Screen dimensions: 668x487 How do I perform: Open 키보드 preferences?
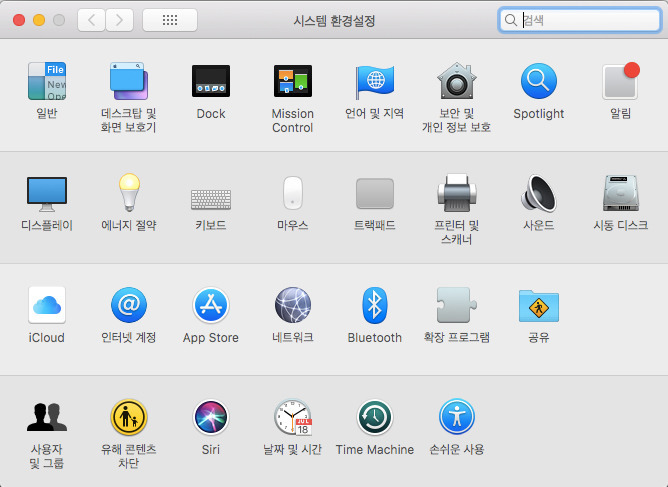[x=211, y=199]
